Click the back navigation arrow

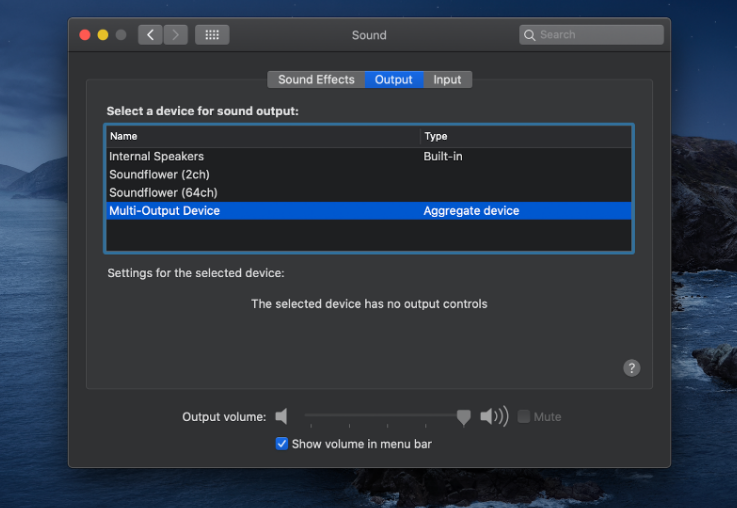150,35
